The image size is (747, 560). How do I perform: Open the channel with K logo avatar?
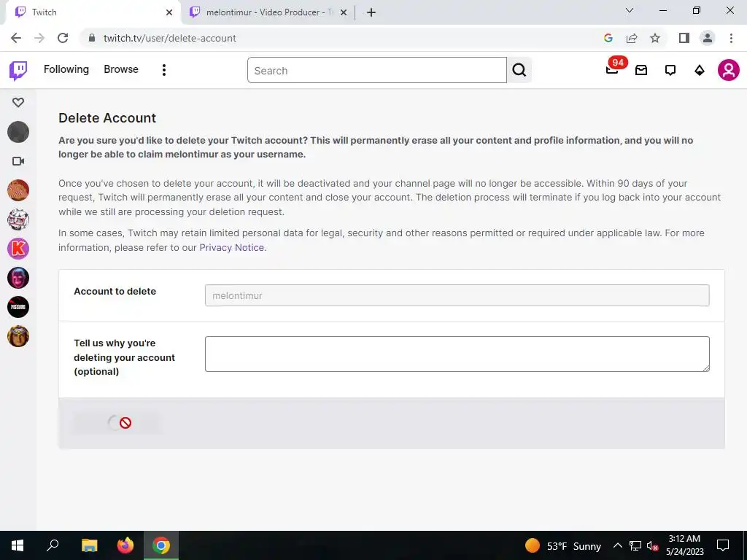point(18,249)
